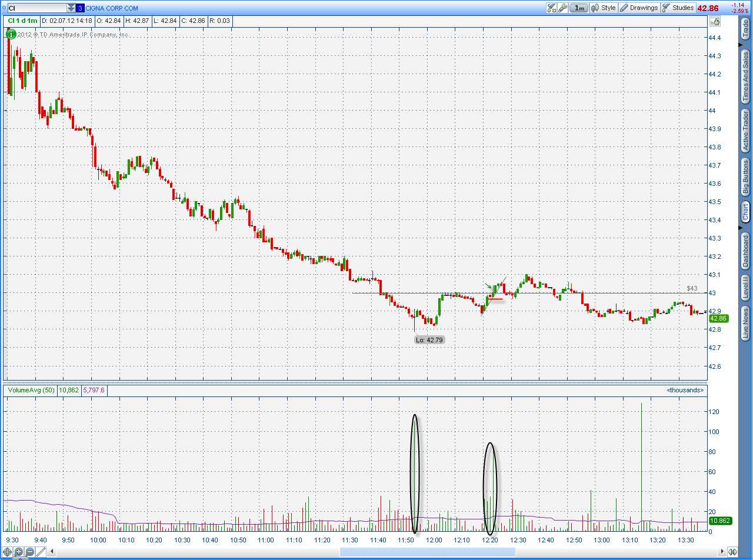The image size is (753, 560).
Task: Zoom in with the magnifier plus icon
Action: (19, 552)
